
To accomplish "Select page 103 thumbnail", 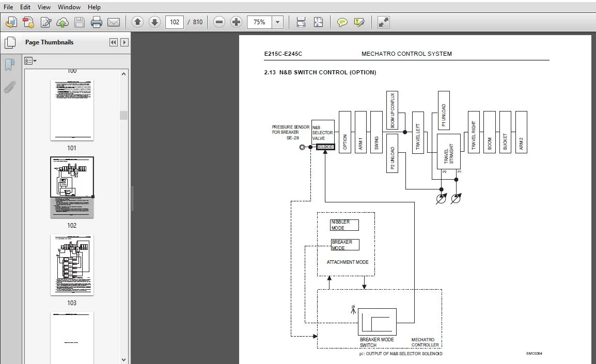I will click(72, 265).
